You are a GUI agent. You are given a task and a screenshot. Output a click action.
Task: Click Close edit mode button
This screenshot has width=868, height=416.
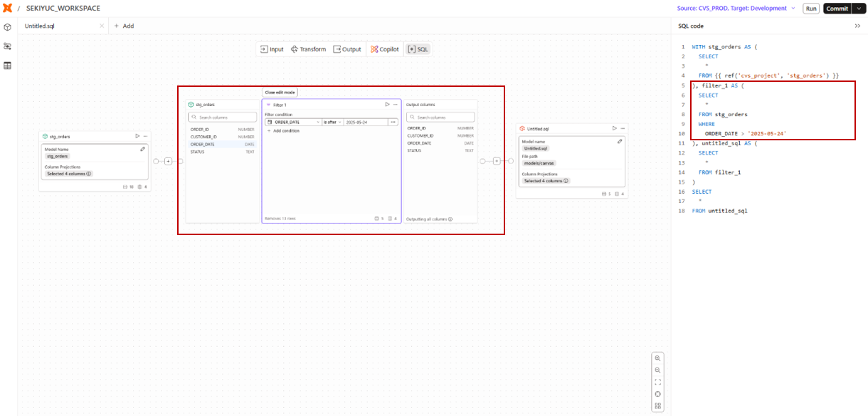(x=280, y=93)
